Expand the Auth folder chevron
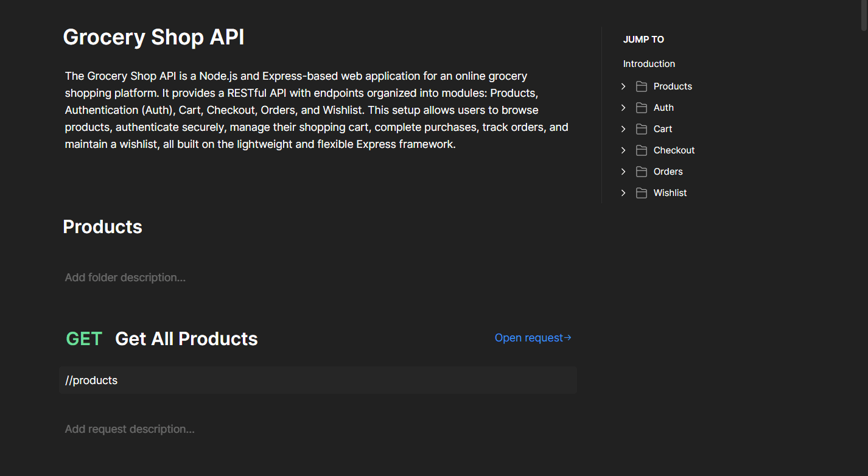This screenshot has height=476, width=868. tap(623, 108)
